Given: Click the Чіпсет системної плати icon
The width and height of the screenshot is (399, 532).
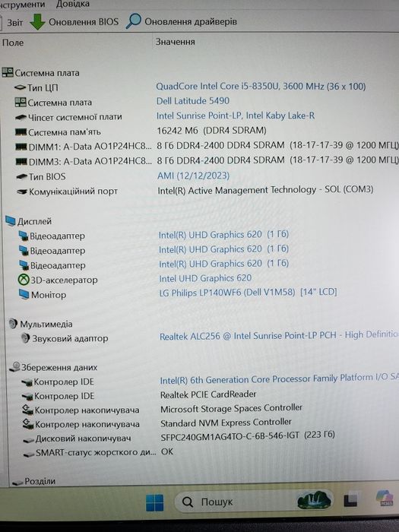Looking at the screenshot, I should (x=21, y=117).
